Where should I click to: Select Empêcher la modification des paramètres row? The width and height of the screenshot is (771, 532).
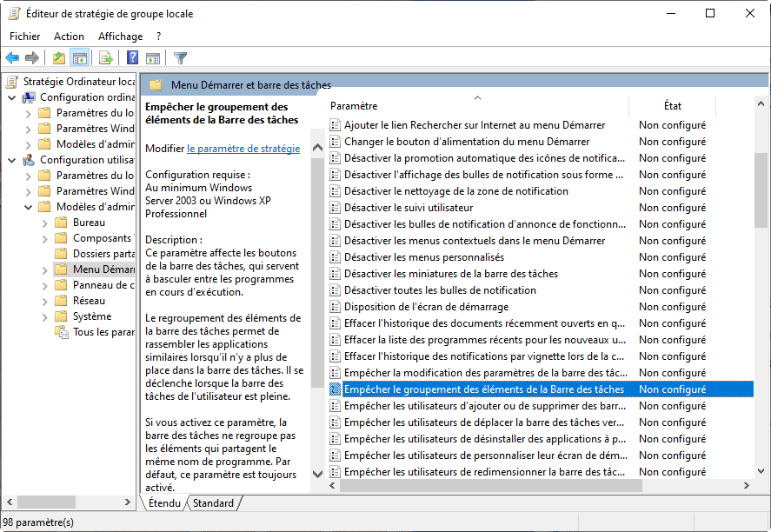(486, 373)
